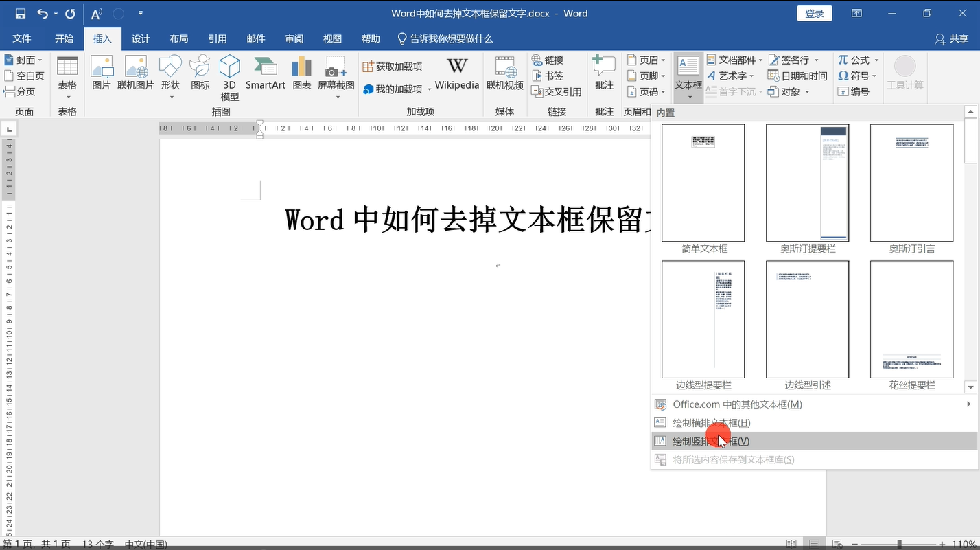Image resolution: width=980 pixels, height=550 pixels.
Task: Add a comment with 批注
Action: (604, 73)
